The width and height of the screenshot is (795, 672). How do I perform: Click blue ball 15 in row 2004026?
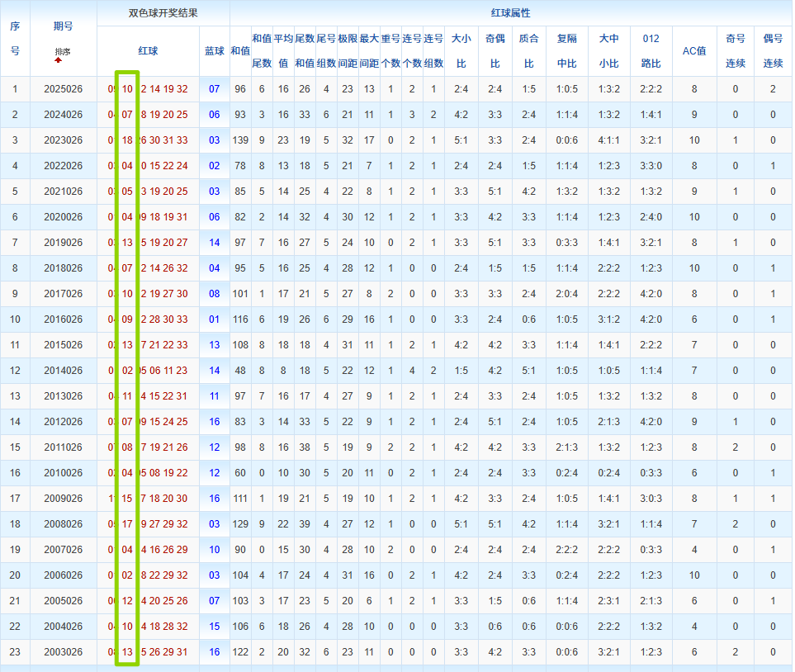pyautogui.click(x=215, y=627)
